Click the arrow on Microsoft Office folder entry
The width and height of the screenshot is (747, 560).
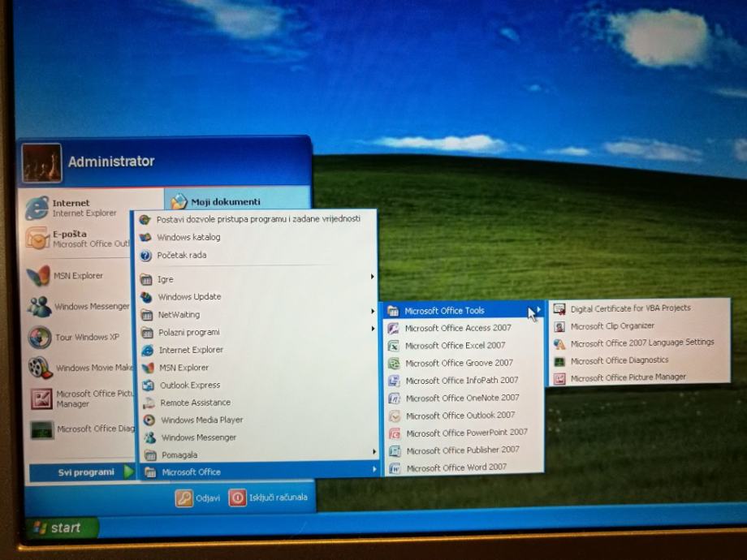coord(374,470)
